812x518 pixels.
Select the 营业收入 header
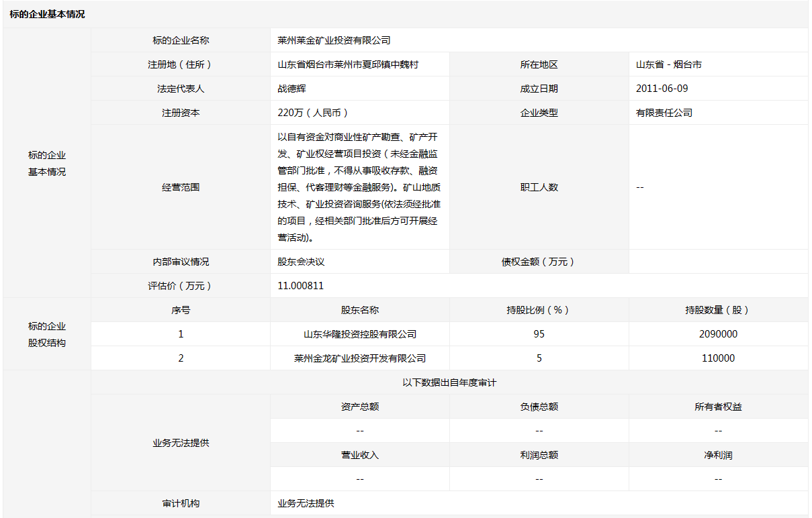point(360,455)
